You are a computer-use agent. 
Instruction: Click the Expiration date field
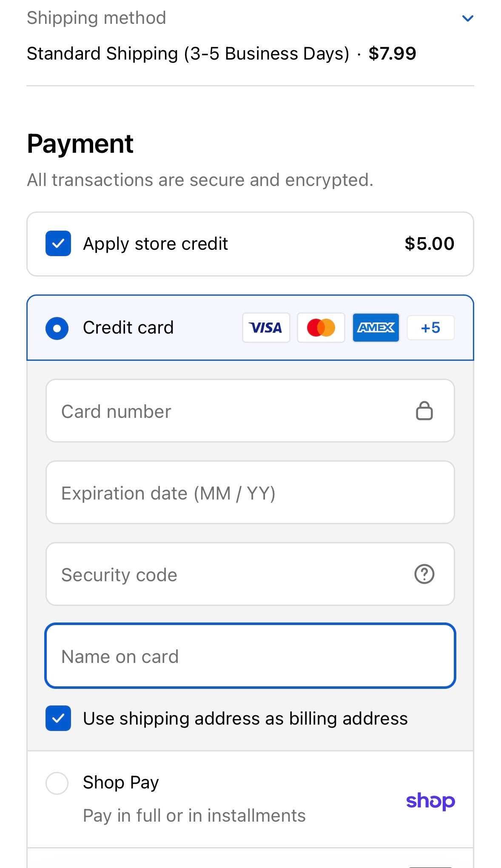click(x=250, y=493)
